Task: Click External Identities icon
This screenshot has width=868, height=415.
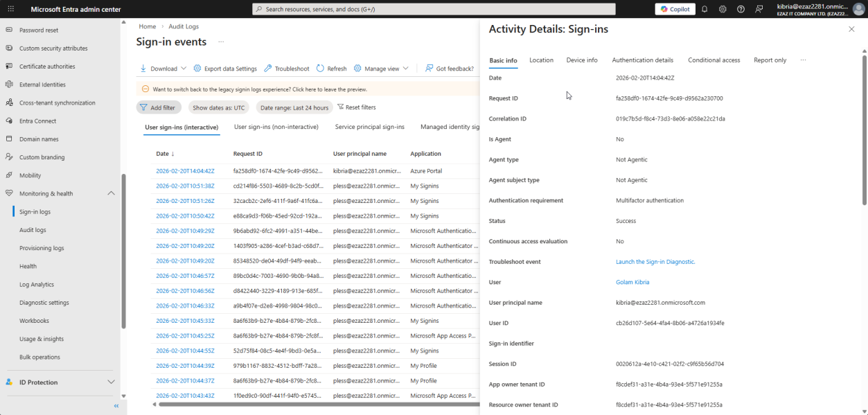Action: coord(9,85)
